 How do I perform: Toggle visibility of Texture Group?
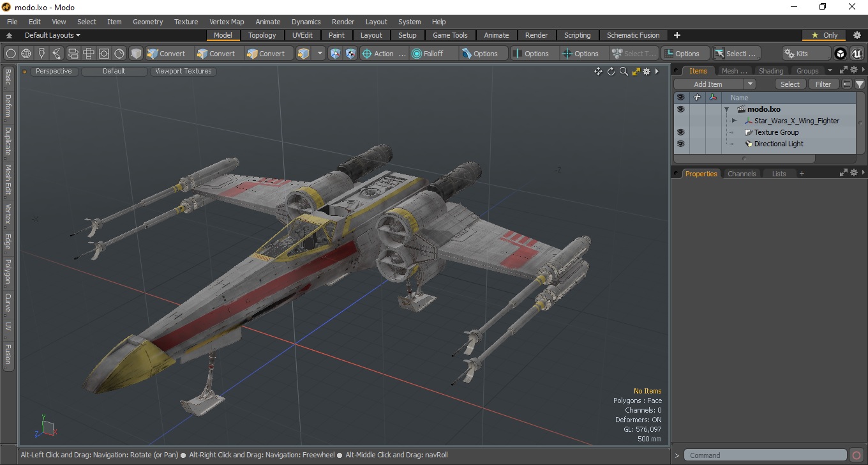coord(680,132)
